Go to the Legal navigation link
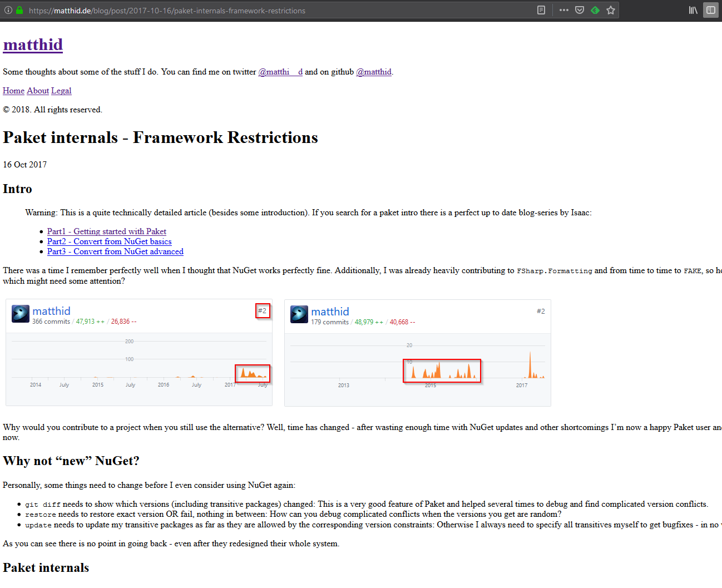Screen dimensions: 722x588 (61, 91)
